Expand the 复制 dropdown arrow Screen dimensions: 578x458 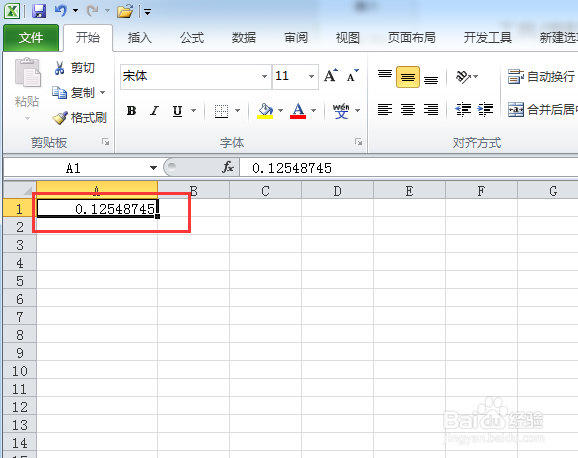coord(102,92)
